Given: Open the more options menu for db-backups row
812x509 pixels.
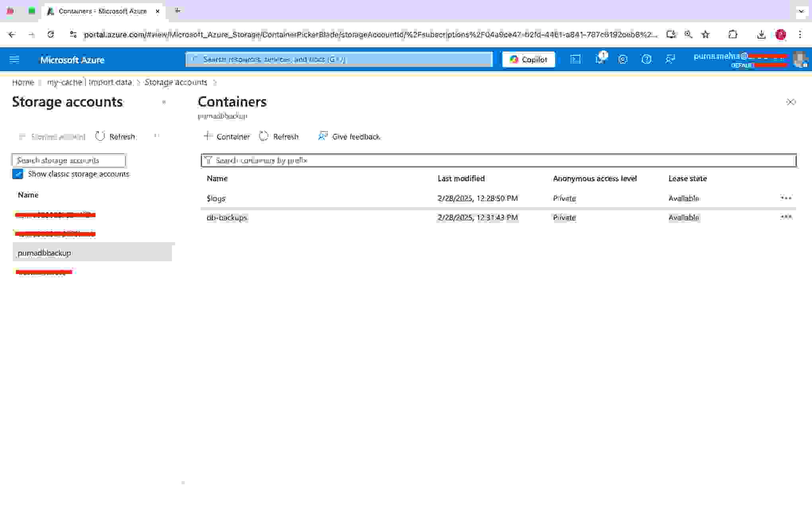Looking at the screenshot, I should tap(786, 217).
